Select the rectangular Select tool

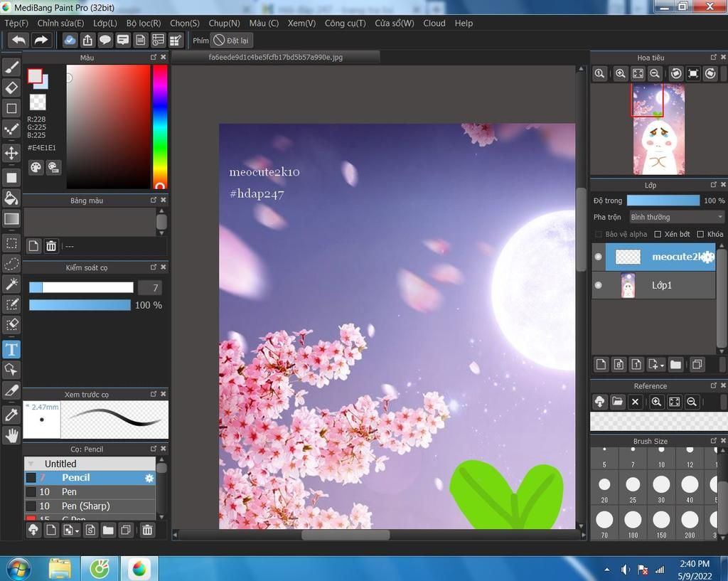tap(11, 243)
